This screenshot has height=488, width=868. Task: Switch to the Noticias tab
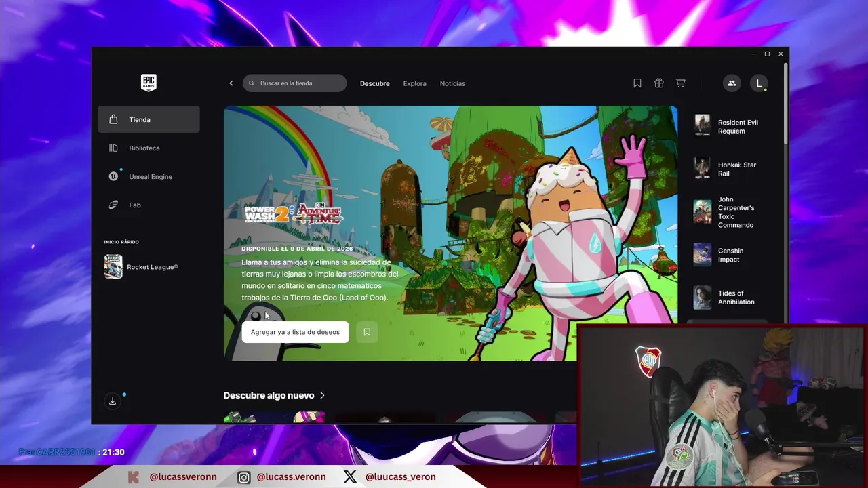point(452,83)
